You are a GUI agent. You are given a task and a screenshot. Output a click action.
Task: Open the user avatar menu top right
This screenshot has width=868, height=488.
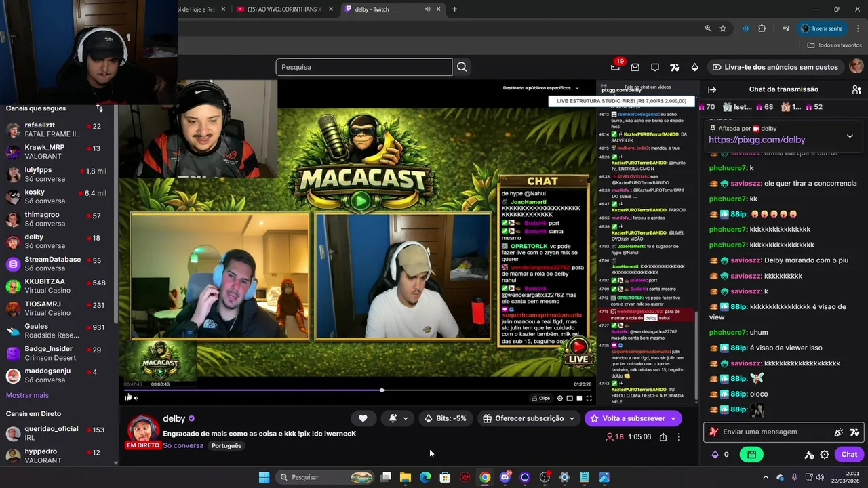pyautogui.click(x=856, y=66)
